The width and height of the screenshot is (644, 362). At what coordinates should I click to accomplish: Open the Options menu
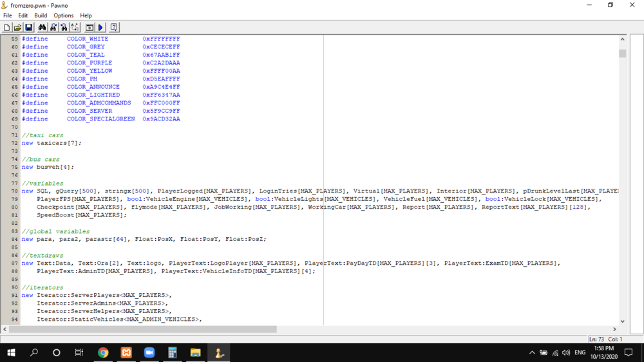63,15
